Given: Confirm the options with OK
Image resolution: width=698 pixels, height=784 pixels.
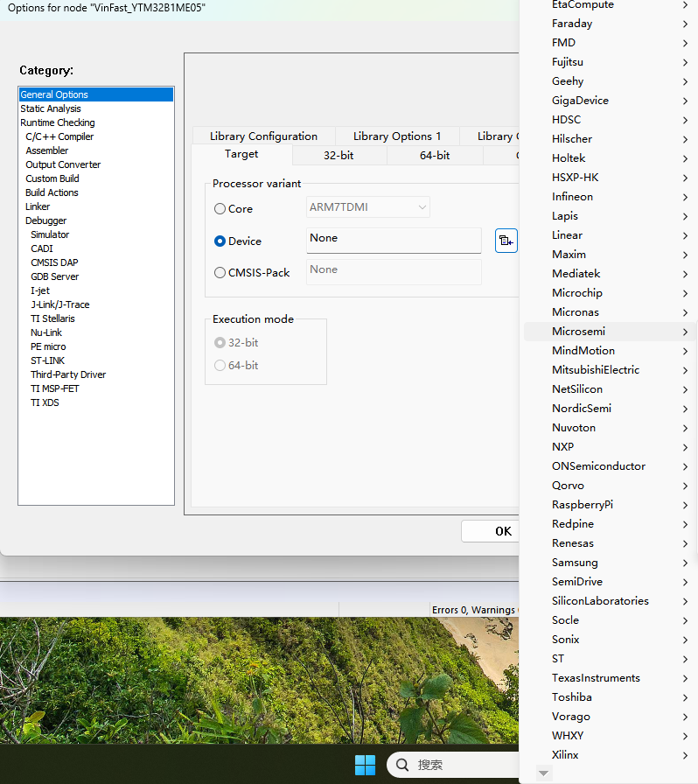Looking at the screenshot, I should point(490,531).
